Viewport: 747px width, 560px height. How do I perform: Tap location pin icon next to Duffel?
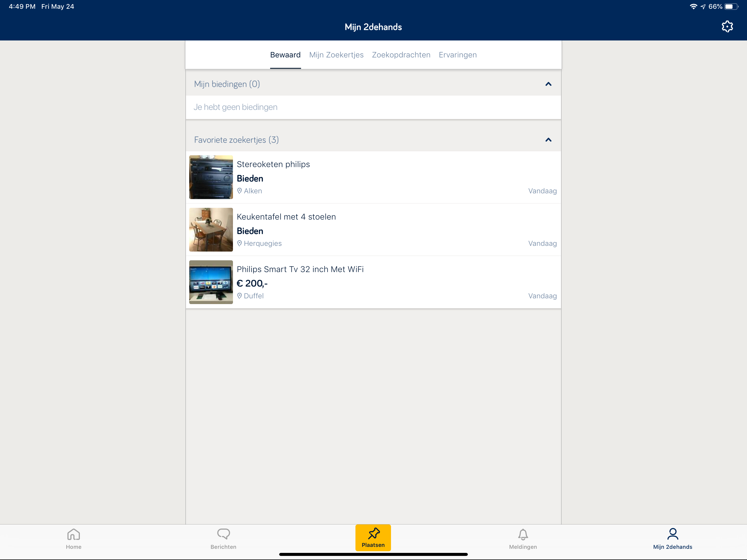pos(240,296)
